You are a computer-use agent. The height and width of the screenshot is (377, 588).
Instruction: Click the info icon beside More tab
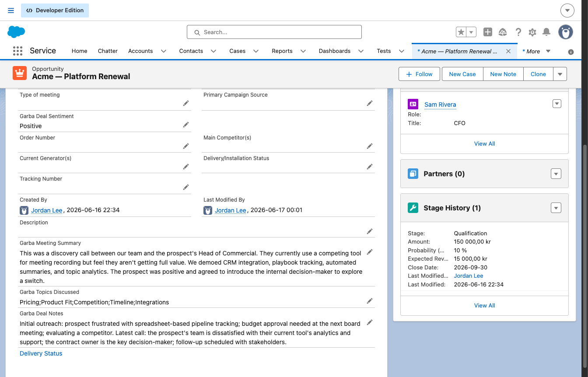tap(571, 52)
